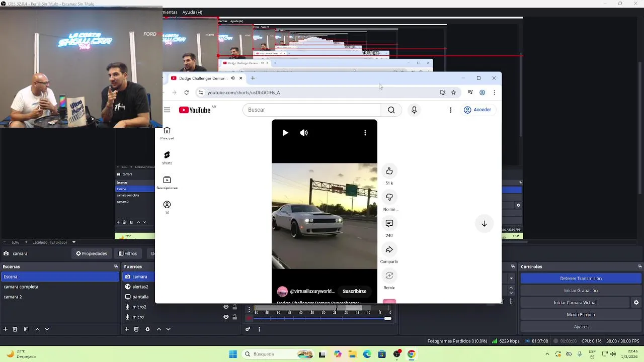Open audio mixer toolbar options menu

pyautogui.click(x=259, y=329)
